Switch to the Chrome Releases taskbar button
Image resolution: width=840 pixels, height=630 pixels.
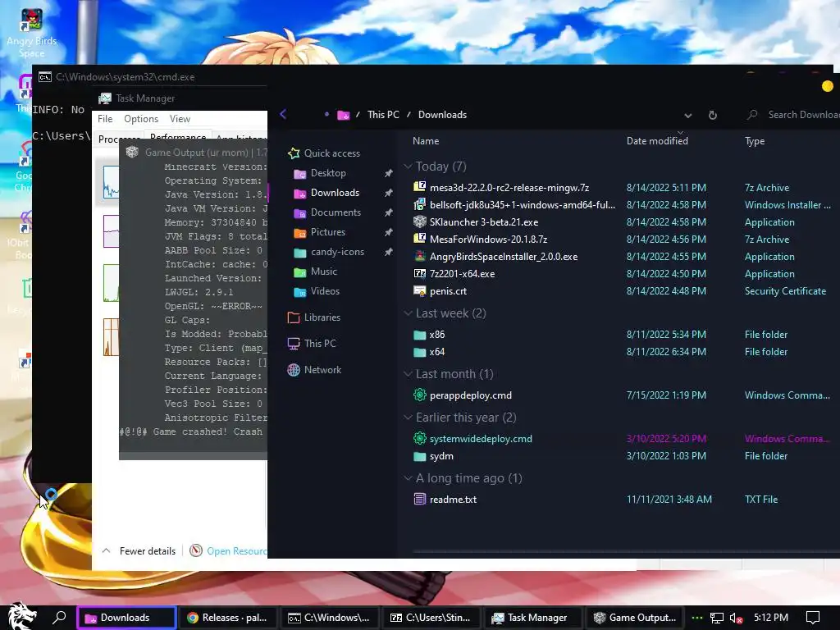(228, 618)
